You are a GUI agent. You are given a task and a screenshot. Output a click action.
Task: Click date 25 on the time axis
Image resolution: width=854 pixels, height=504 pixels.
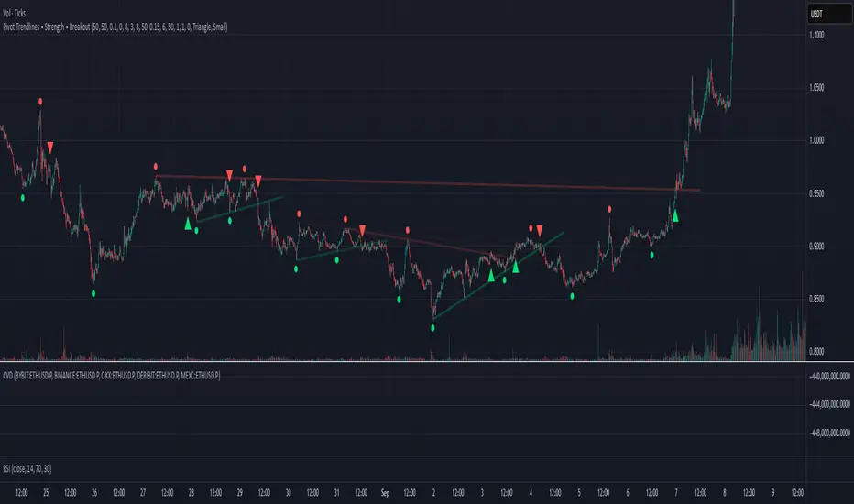point(46,493)
